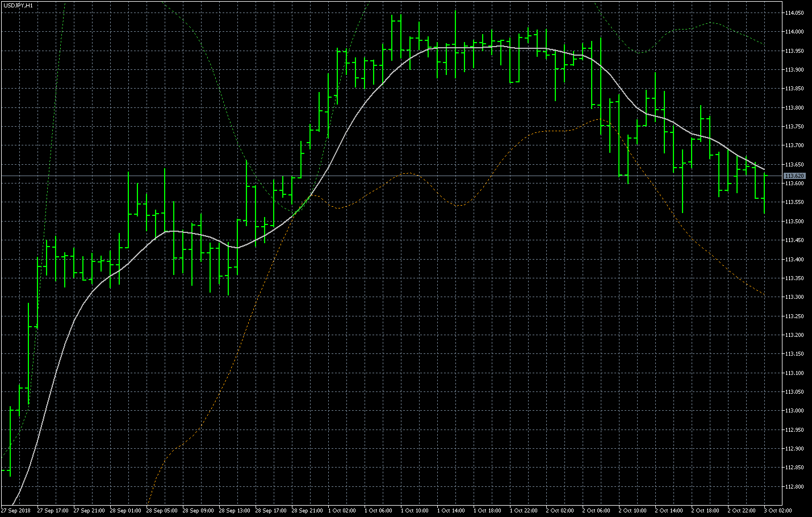The width and height of the screenshot is (812, 517).
Task: Click the 113.800 price axis value
Action: pyautogui.click(x=794, y=107)
